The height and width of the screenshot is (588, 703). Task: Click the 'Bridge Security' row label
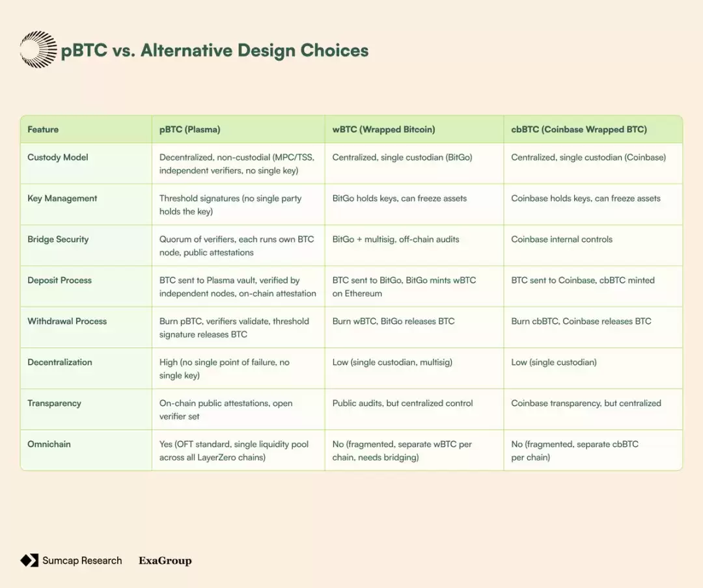58,239
